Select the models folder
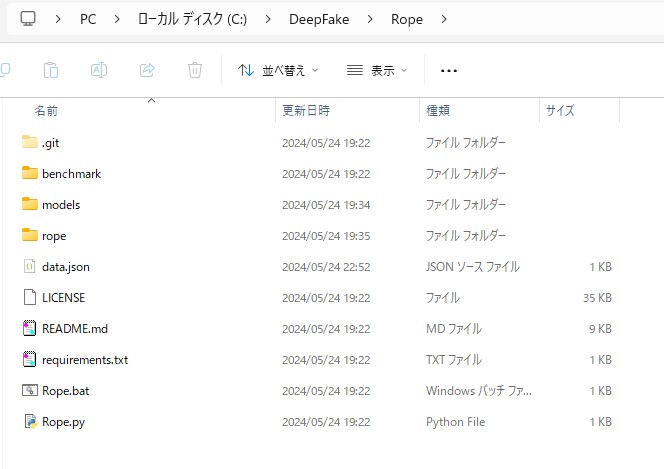 [61, 205]
